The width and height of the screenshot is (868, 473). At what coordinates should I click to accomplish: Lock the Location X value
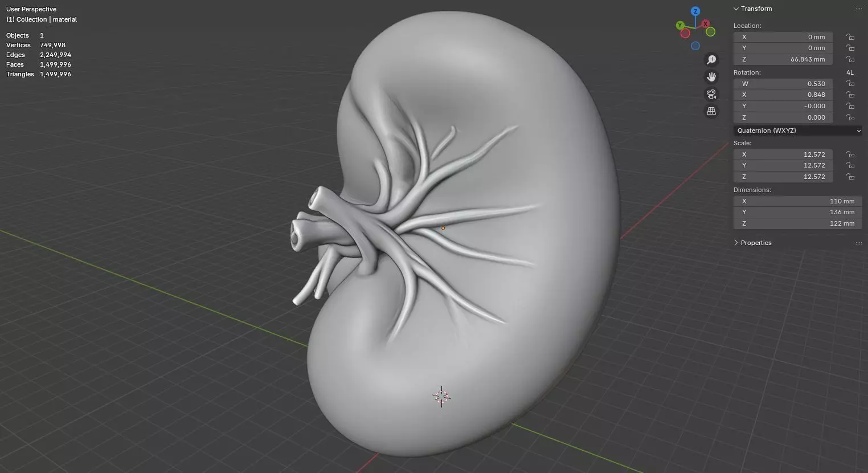(x=850, y=37)
